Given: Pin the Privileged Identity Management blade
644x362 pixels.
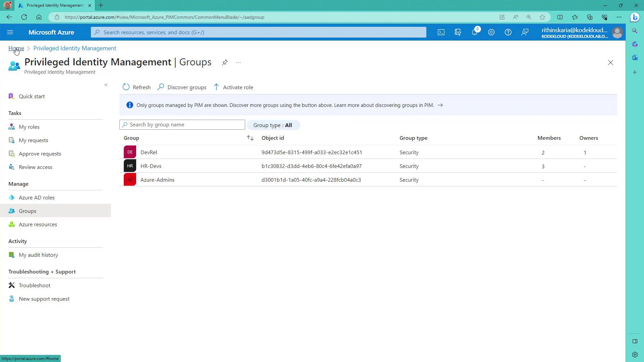Looking at the screenshot, I should point(225,62).
